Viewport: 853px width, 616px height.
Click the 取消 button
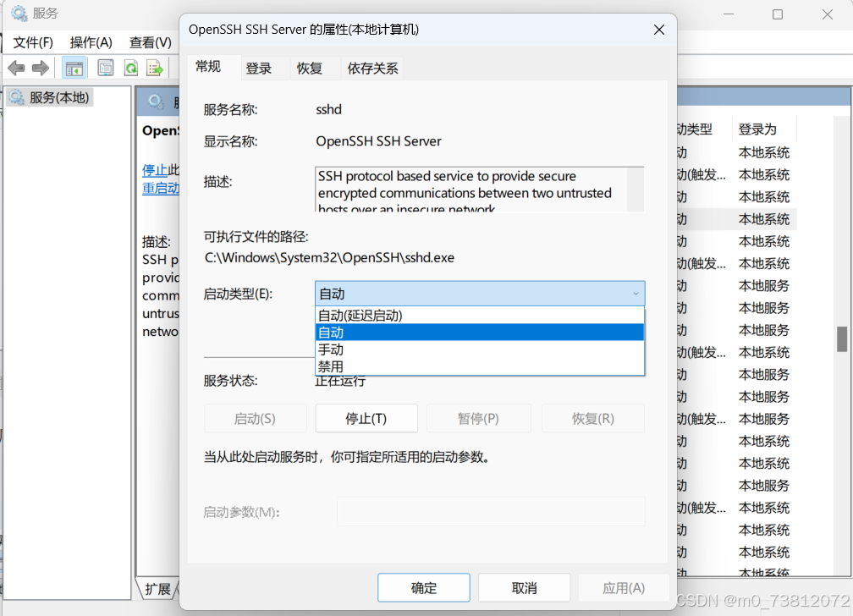(525, 588)
